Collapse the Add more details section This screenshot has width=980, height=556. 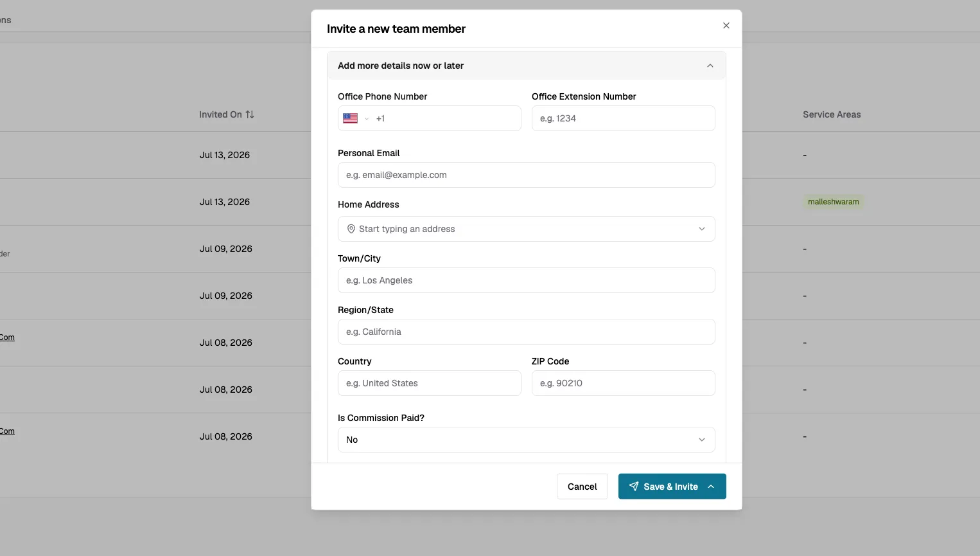710,66
